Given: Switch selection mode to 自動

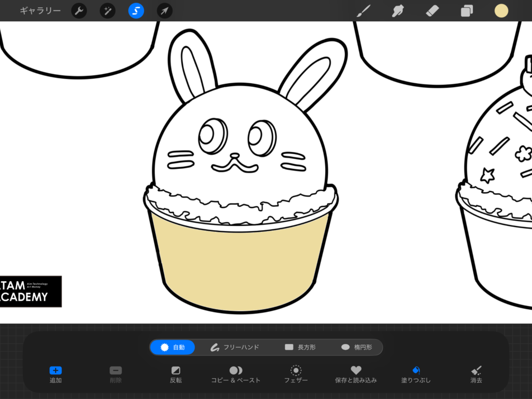Looking at the screenshot, I should [x=172, y=347].
